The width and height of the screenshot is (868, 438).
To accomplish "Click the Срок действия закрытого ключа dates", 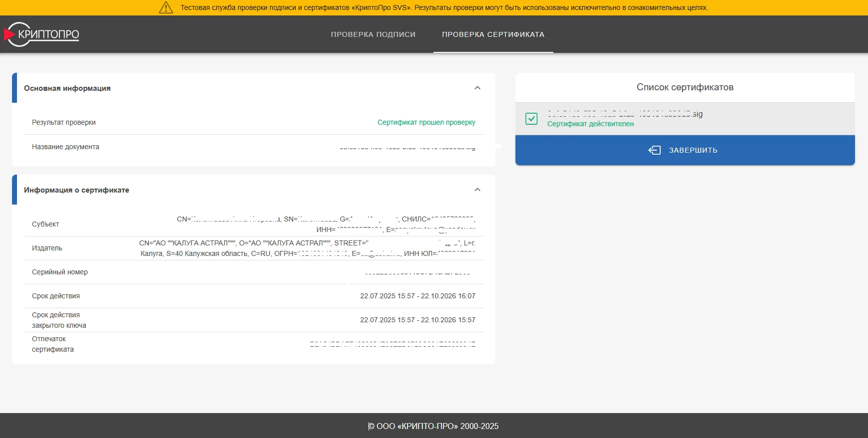I will [x=418, y=320].
